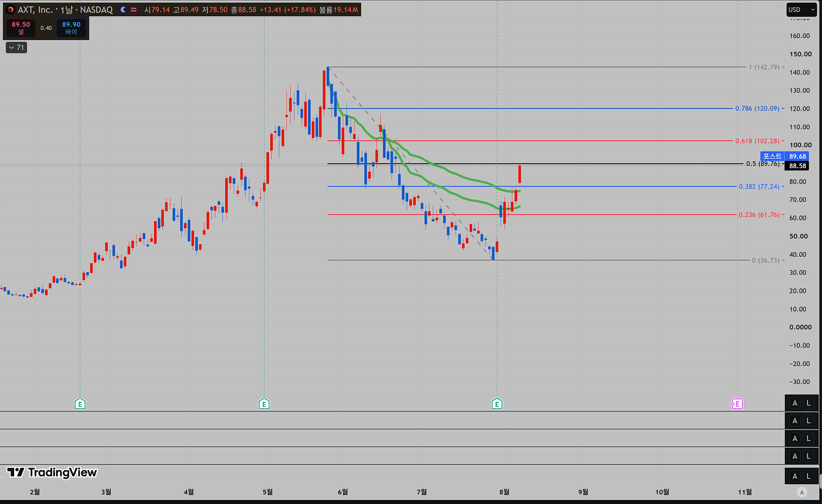Click the 3월 label on the time axis
822x504 pixels.
[106, 492]
